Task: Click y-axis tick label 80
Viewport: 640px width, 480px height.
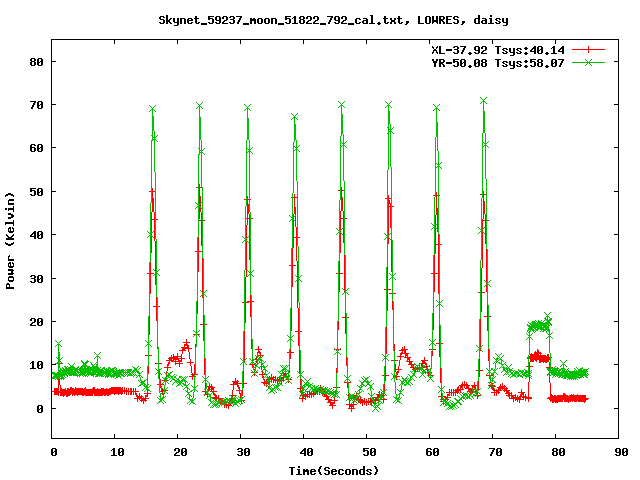Action: [36, 62]
